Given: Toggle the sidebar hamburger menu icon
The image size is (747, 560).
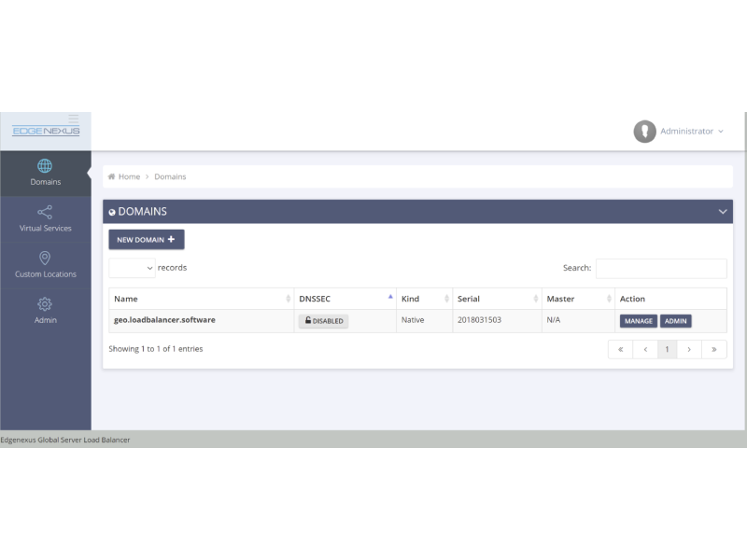Looking at the screenshot, I should [x=74, y=119].
